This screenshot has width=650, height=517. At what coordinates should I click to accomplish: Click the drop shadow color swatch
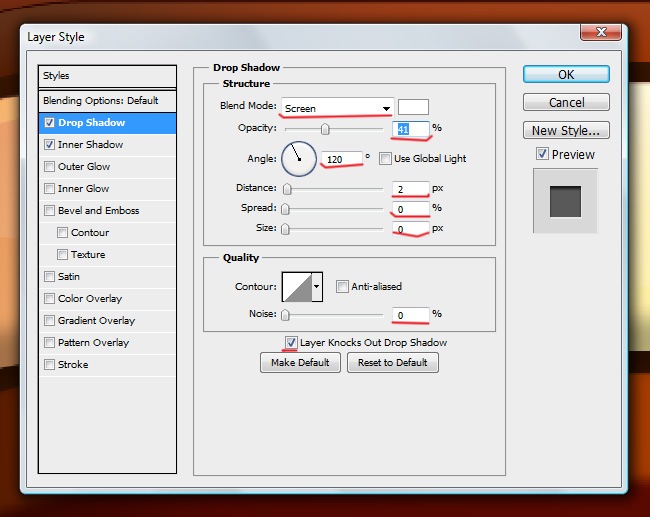pos(413,107)
